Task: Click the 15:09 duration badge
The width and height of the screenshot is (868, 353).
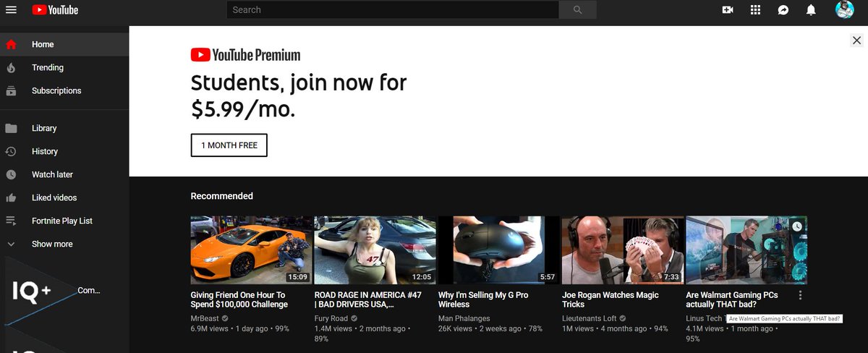Action: point(298,277)
